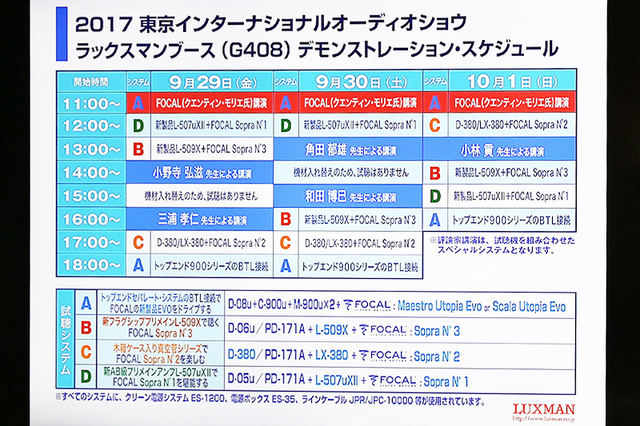Click the '12:00~' time cell
The width and height of the screenshot is (640, 426).
91,126
